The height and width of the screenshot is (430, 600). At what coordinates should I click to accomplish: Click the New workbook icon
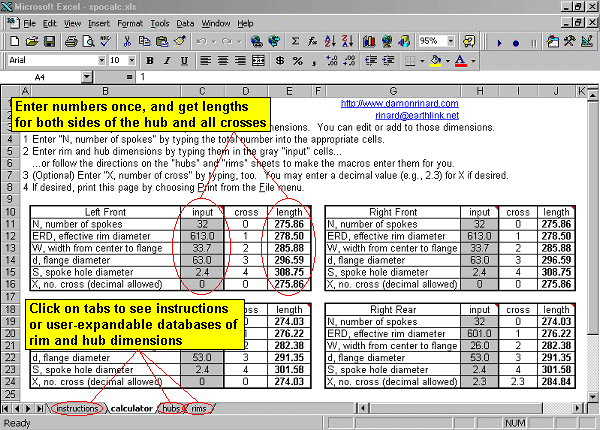coord(15,41)
